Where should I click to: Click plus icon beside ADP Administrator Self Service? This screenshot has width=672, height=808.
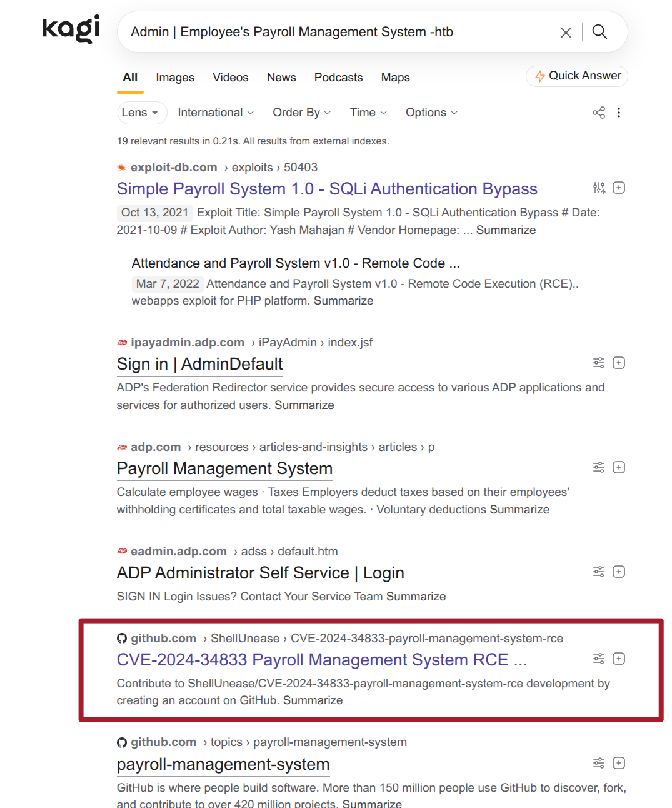[619, 572]
